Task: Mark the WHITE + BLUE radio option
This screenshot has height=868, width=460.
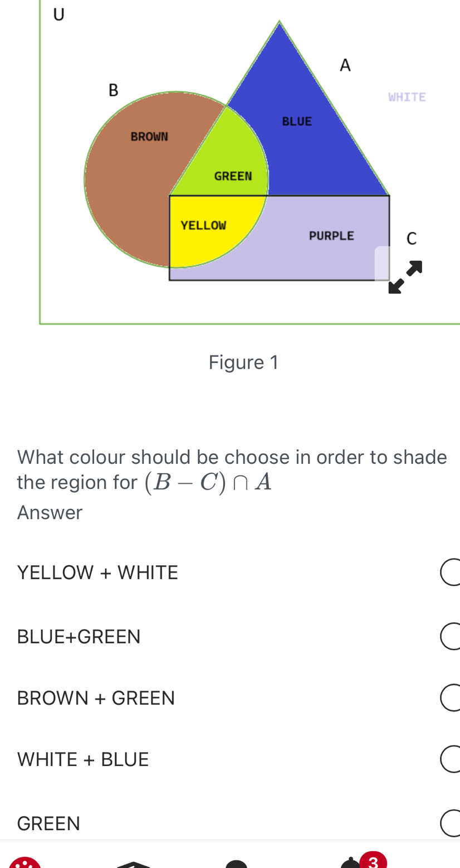Action: (451, 759)
